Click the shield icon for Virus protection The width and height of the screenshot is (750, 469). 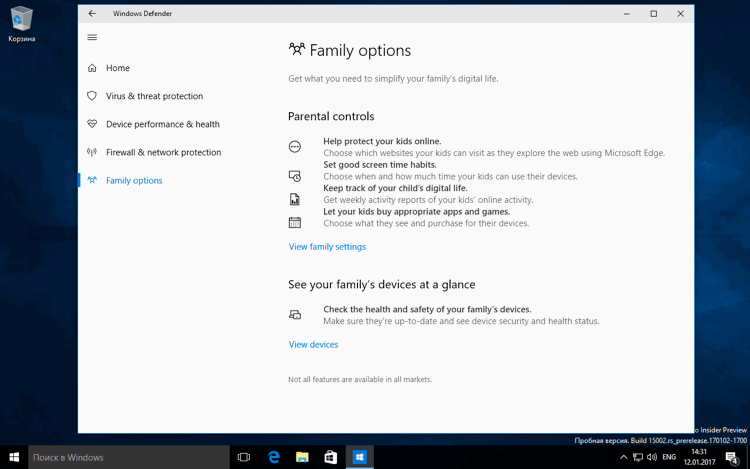point(92,96)
